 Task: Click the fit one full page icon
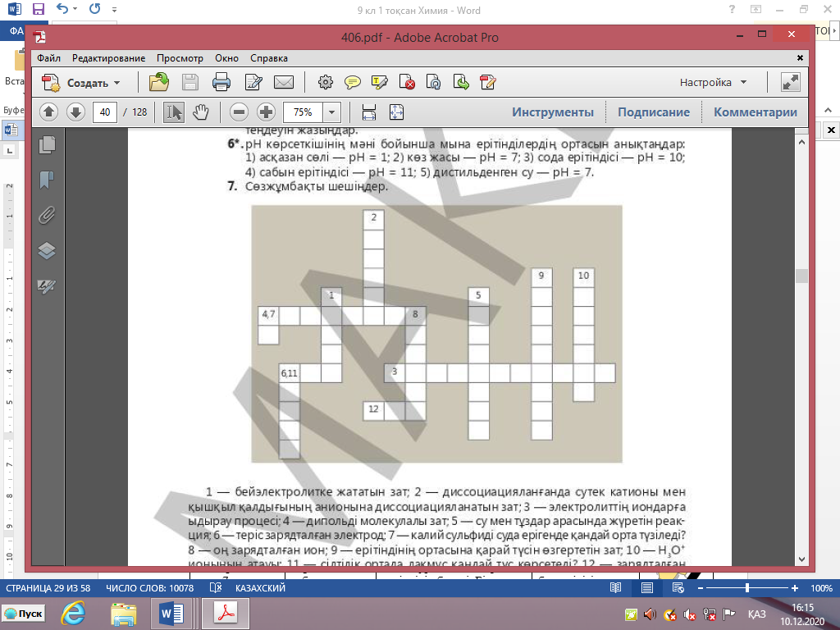[x=396, y=112]
